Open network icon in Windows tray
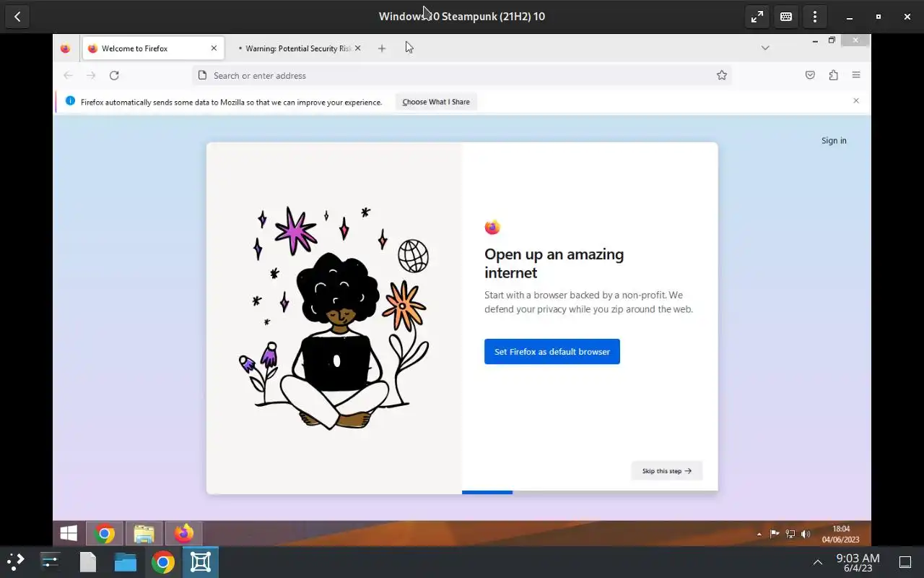 [x=790, y=535]
